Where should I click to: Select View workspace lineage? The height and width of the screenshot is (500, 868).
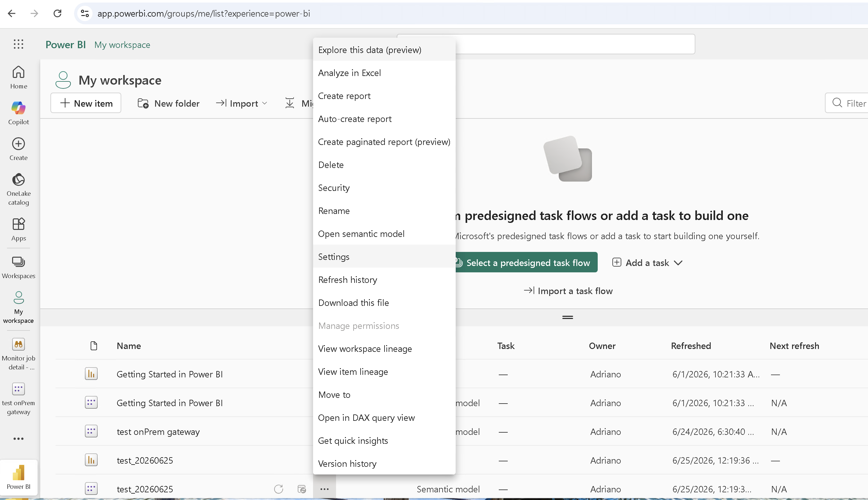pos(384,349)
